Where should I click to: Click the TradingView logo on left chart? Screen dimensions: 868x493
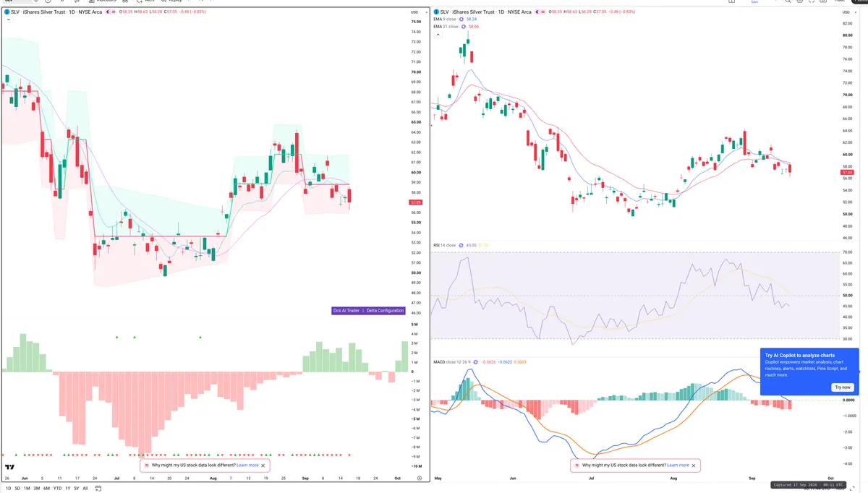point(10,468)
